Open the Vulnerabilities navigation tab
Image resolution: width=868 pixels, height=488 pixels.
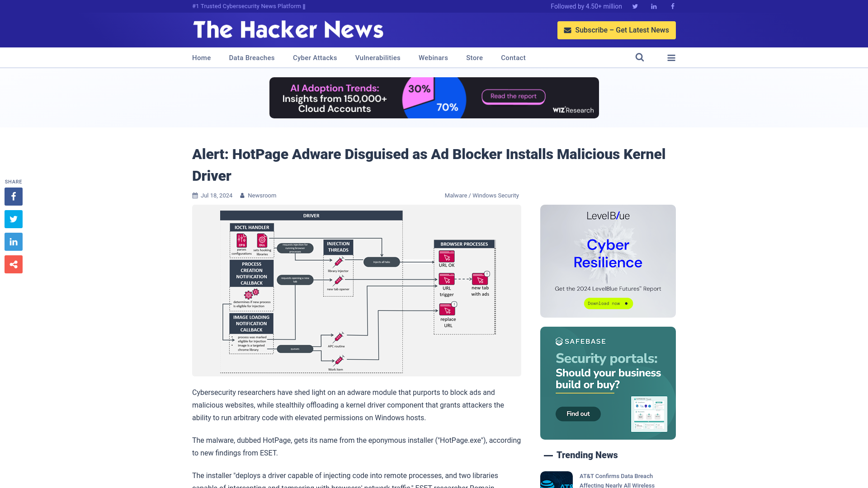378,58
